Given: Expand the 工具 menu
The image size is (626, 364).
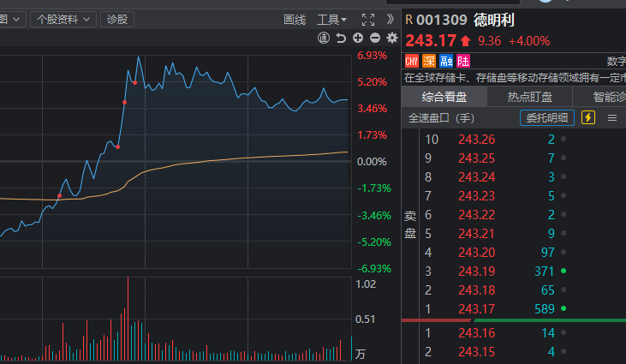Looking at the screenshot, I should tap(331, 20).
